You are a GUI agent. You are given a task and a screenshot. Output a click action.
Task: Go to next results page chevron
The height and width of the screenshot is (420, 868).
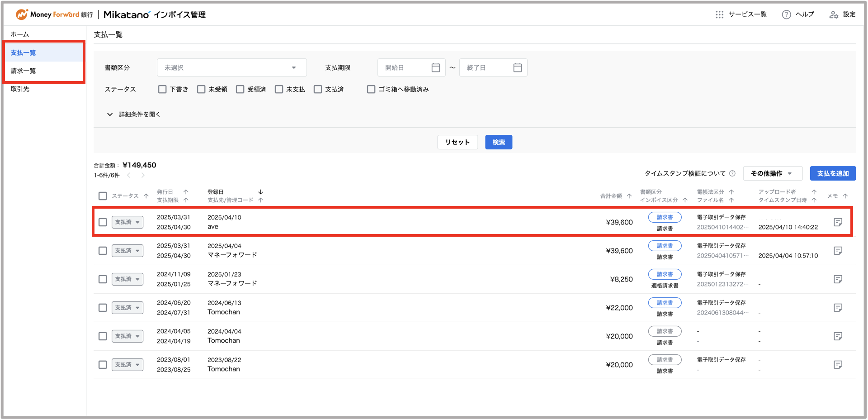143,175
